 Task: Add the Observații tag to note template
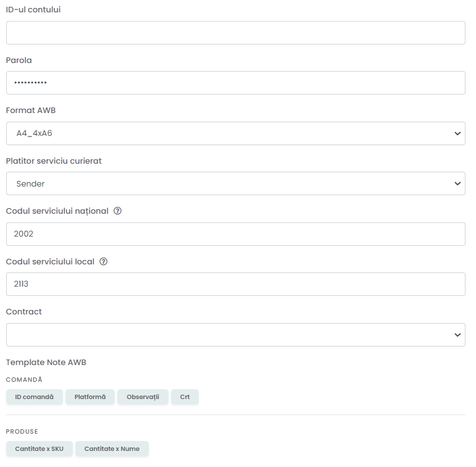[x=143, y=397]
